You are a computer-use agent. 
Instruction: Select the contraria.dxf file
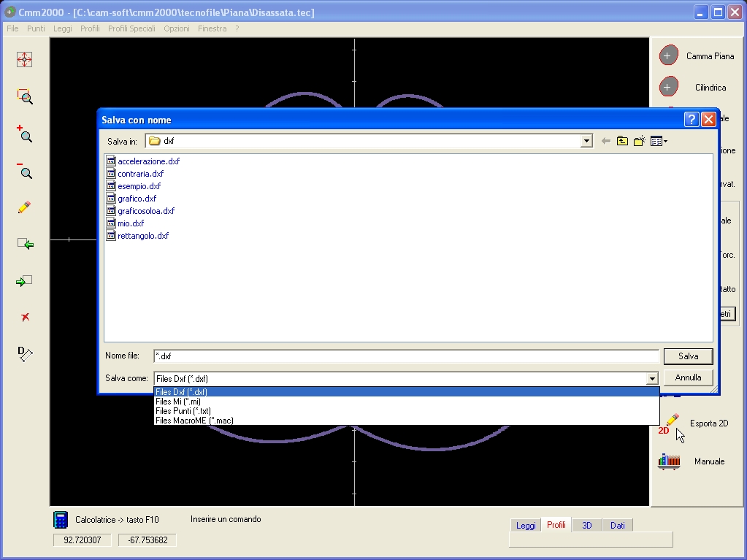(140, 173)
